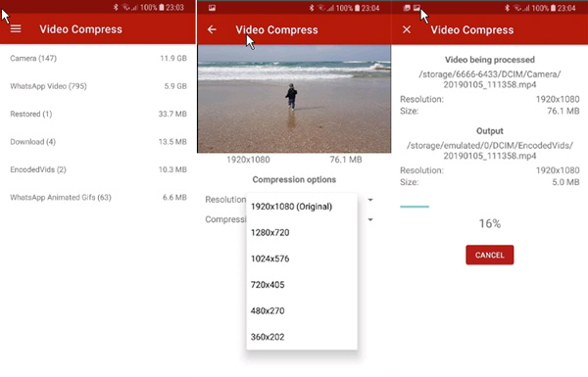Tap the Bluetooth icon in first status bar
This screenshot has height=377, width=588.
116,8
